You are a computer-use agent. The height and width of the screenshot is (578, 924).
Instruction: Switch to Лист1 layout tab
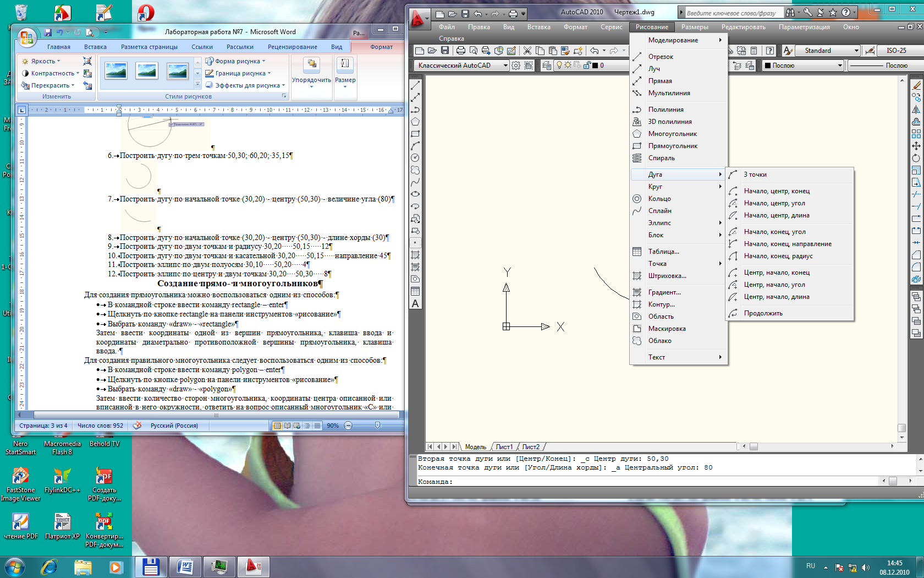(x=504, y=447)
